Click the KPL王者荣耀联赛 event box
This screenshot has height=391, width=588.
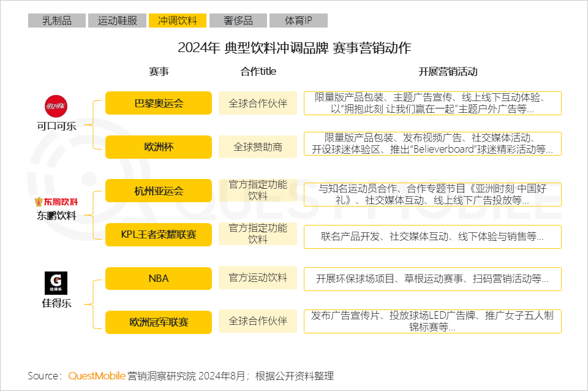click(159, 235)
